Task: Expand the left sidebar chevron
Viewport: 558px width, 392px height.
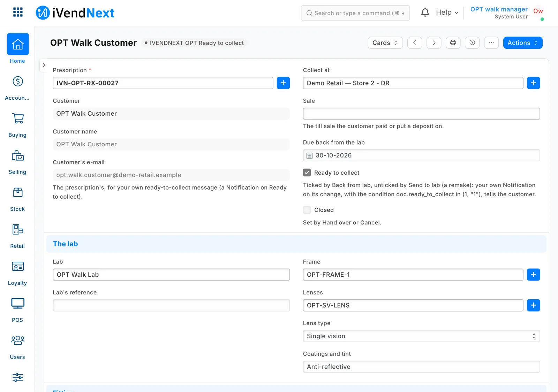Action: point(44,65)
